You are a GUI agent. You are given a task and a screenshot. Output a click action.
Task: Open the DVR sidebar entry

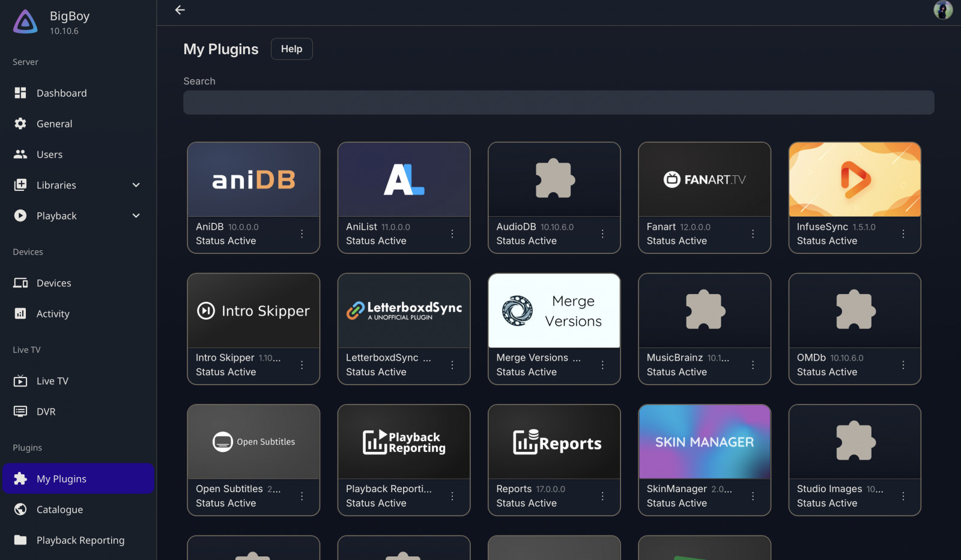click(x=46, y=412)
